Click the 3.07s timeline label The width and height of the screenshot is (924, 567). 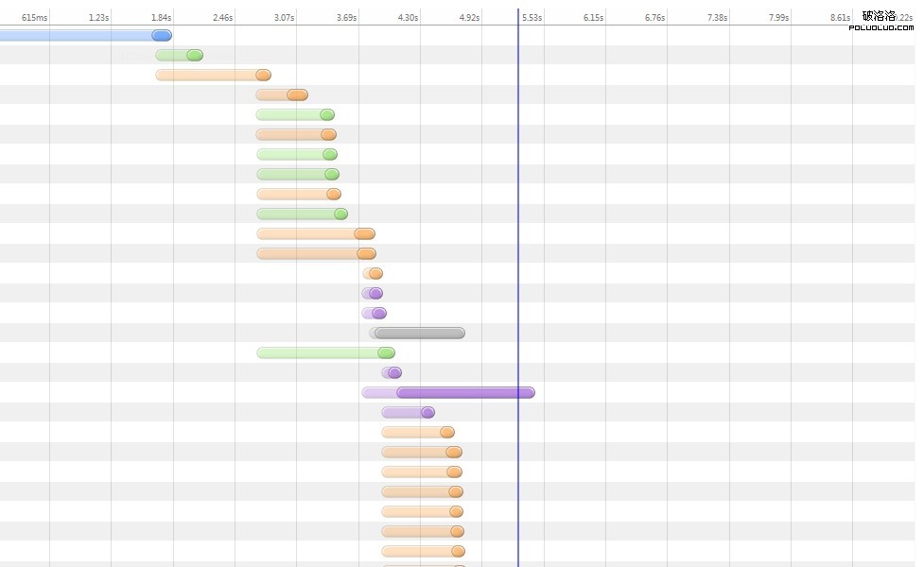[284, 18]
